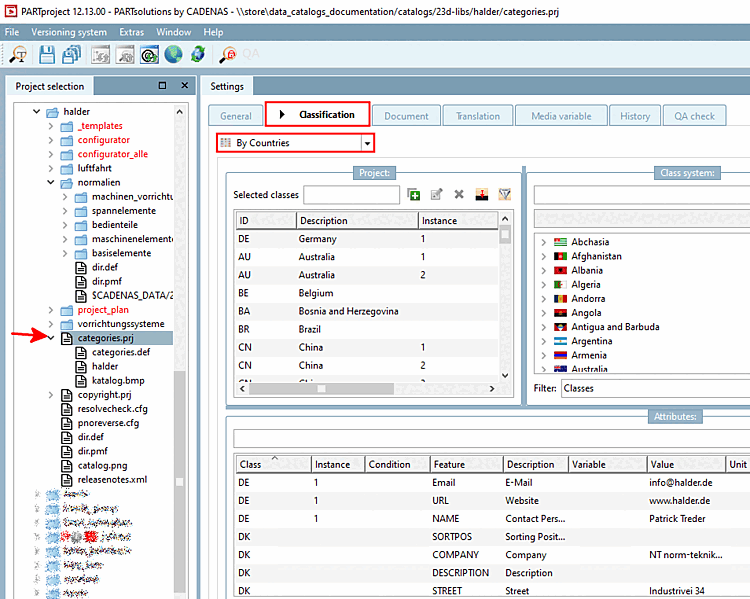
Task: Click the red down arrow import icon
Action: pos(482,194)
